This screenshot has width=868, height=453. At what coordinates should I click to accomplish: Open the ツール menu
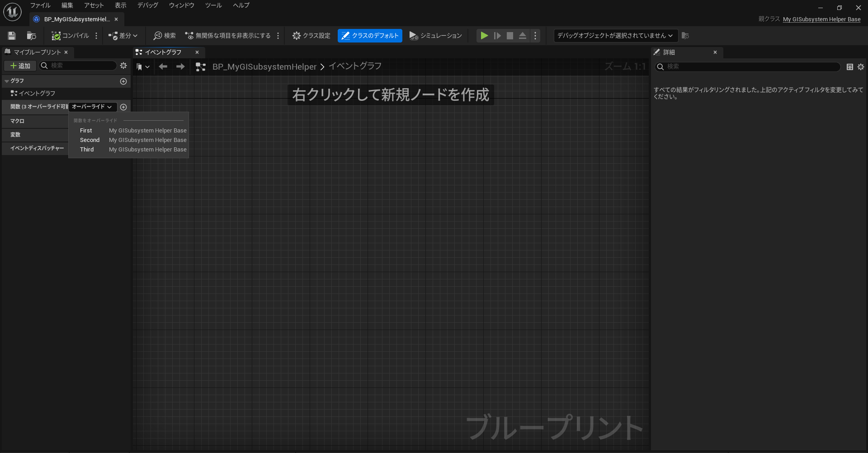coord(213,5)
